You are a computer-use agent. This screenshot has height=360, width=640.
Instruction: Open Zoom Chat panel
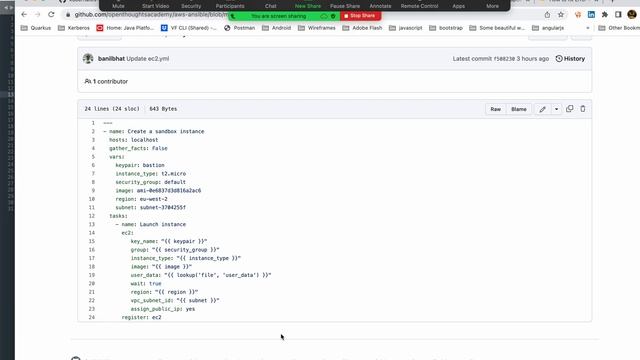[271, 5]
